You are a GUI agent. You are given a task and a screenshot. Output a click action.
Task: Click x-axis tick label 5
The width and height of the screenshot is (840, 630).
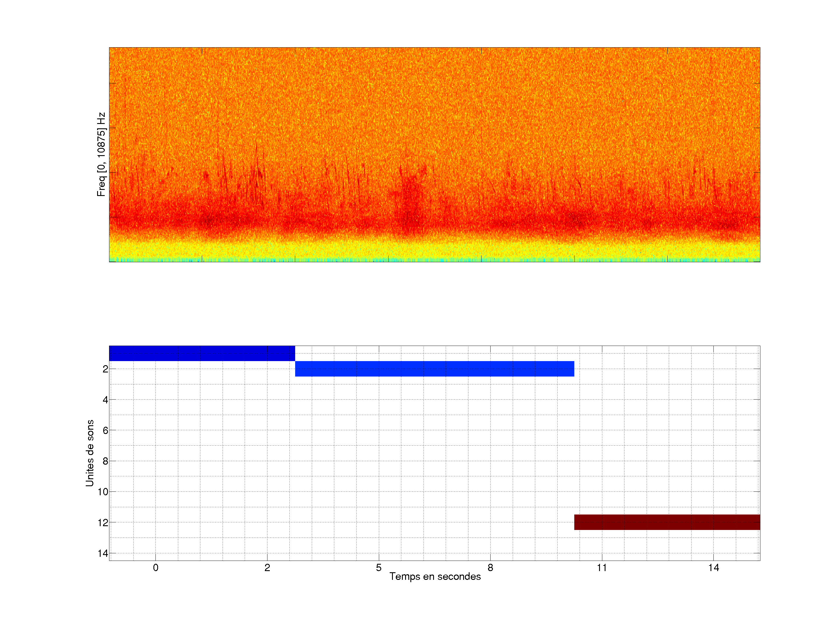point(379,568)
